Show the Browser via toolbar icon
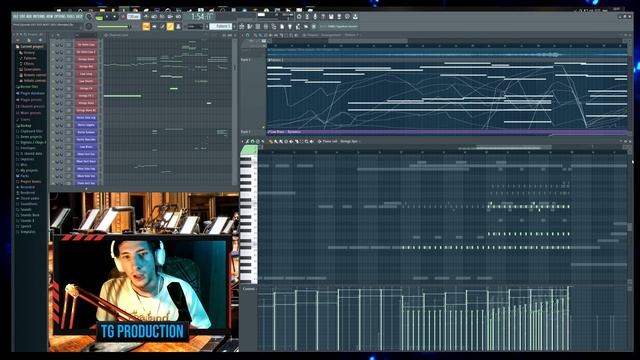The width and height of the screenshot is (640, 360). pyautogui.click(x=274, y=27)
